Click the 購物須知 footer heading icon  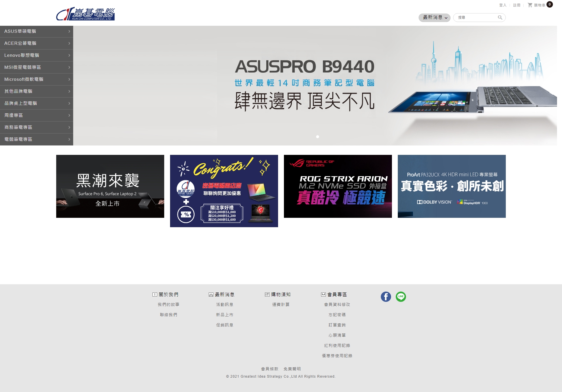click(x=267, y=295)
